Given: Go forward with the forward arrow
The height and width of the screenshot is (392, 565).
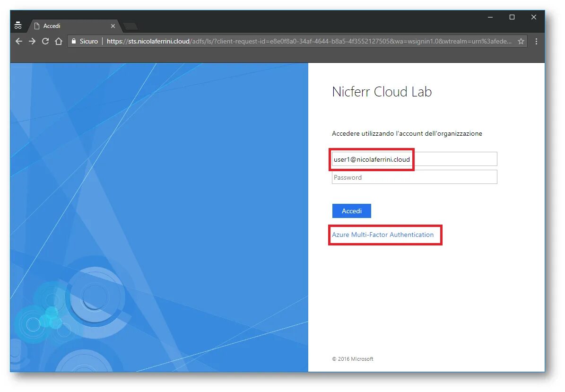Looking at the screenshot, I should coord(32,42).
